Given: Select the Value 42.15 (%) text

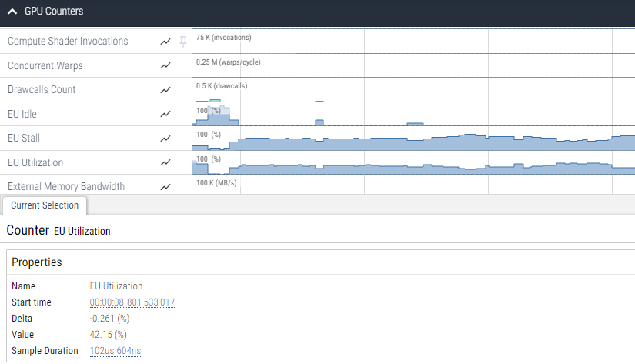Looking at the screenshot, I should (108, 335).
